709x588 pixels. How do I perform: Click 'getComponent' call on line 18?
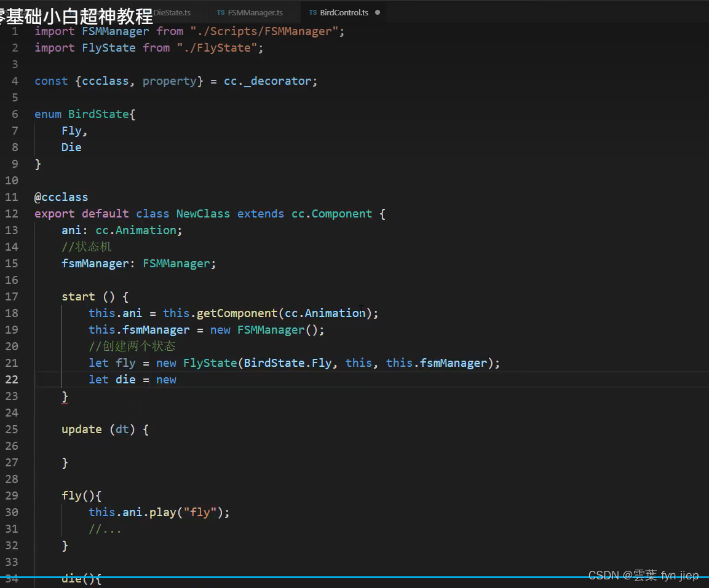click(x=237, y=313)
